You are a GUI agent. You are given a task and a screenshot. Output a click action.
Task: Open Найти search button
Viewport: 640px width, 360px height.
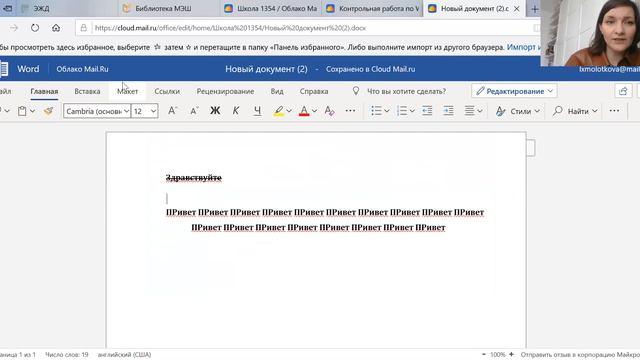571,111
